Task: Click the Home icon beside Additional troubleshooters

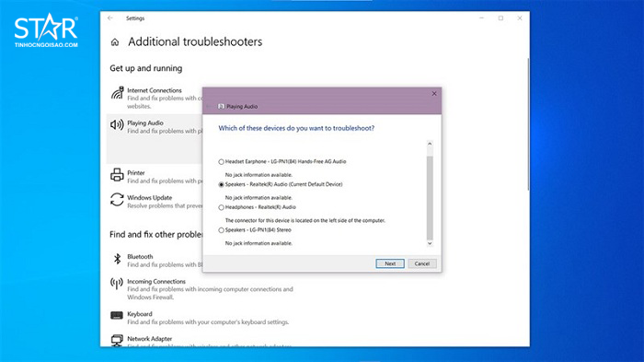Action: 115,42
